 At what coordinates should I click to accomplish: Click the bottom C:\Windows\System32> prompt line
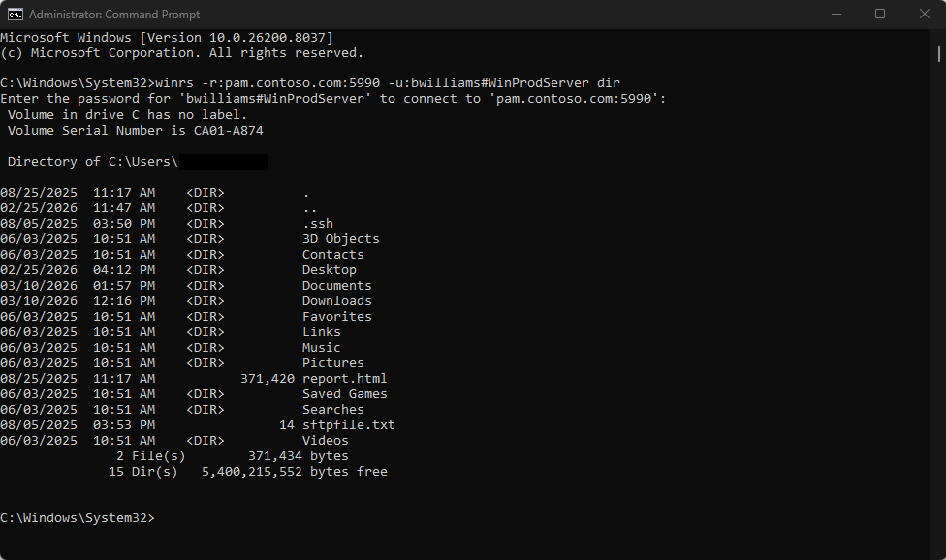pos(78,518)
